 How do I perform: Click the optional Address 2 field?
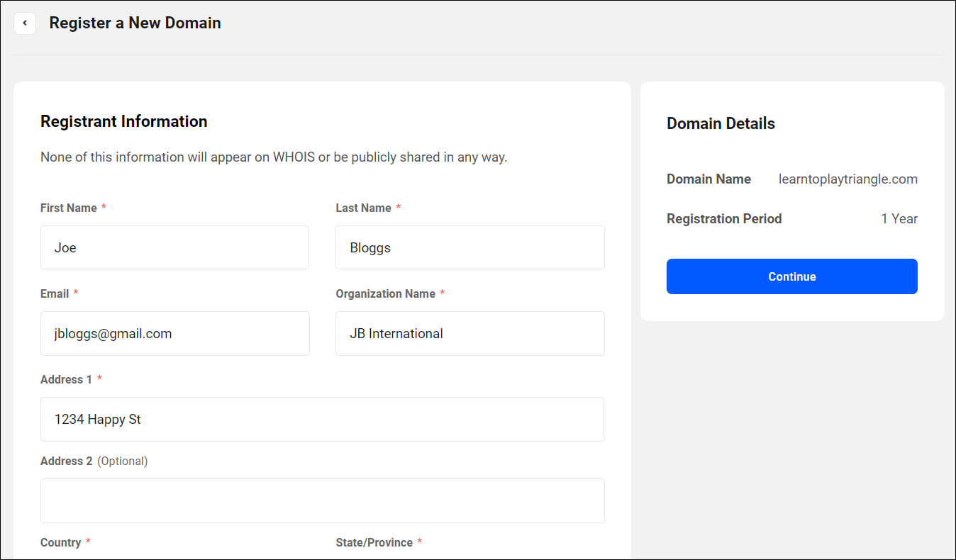point(322,500)
